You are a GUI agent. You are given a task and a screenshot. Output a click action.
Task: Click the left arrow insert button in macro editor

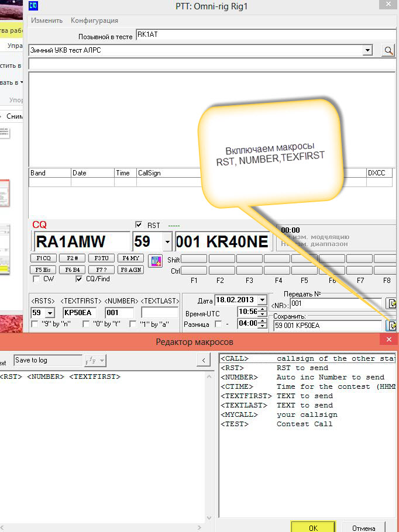tap(203, 360)
